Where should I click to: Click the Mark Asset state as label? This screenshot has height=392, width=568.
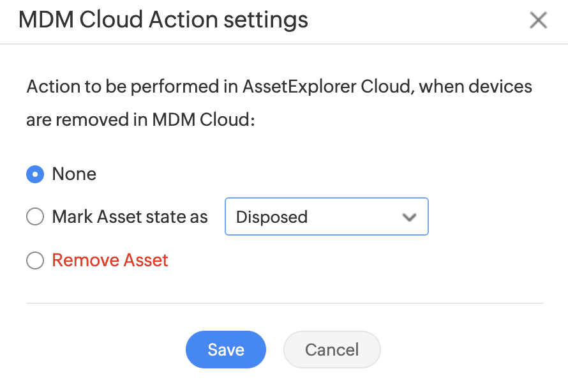[130, 217]
